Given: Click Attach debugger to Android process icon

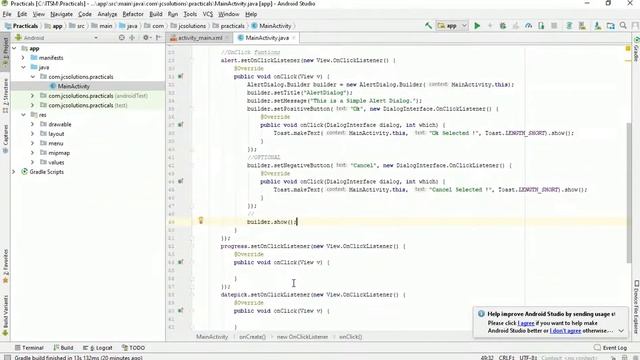Looking at the screenshot, I should pos(541,26).
